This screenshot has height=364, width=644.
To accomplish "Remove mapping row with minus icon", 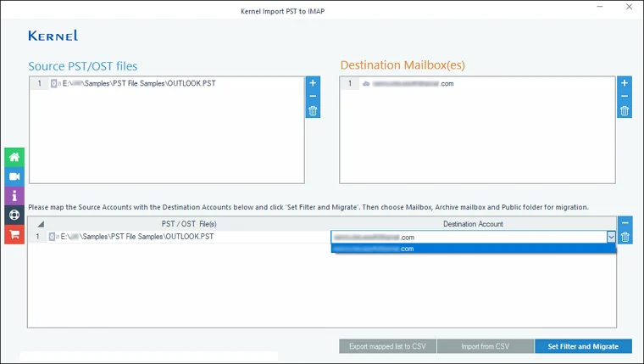I will (625, 223).
